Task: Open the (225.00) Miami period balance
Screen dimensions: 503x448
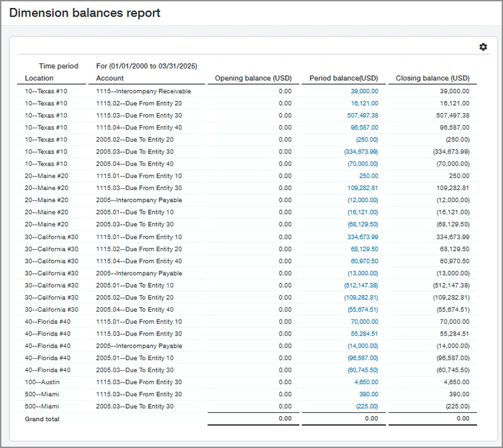Action: [366, 406]
